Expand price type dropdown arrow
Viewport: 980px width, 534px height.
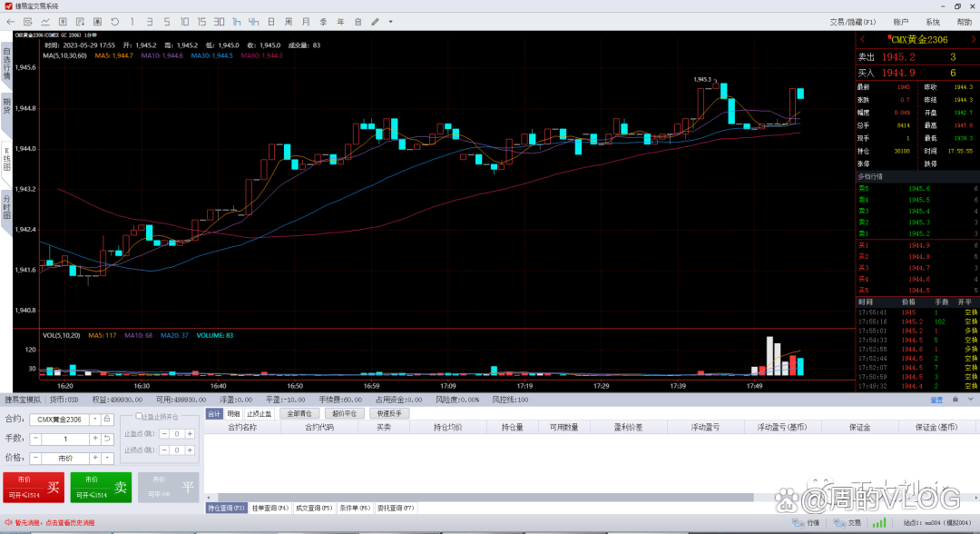107,459
